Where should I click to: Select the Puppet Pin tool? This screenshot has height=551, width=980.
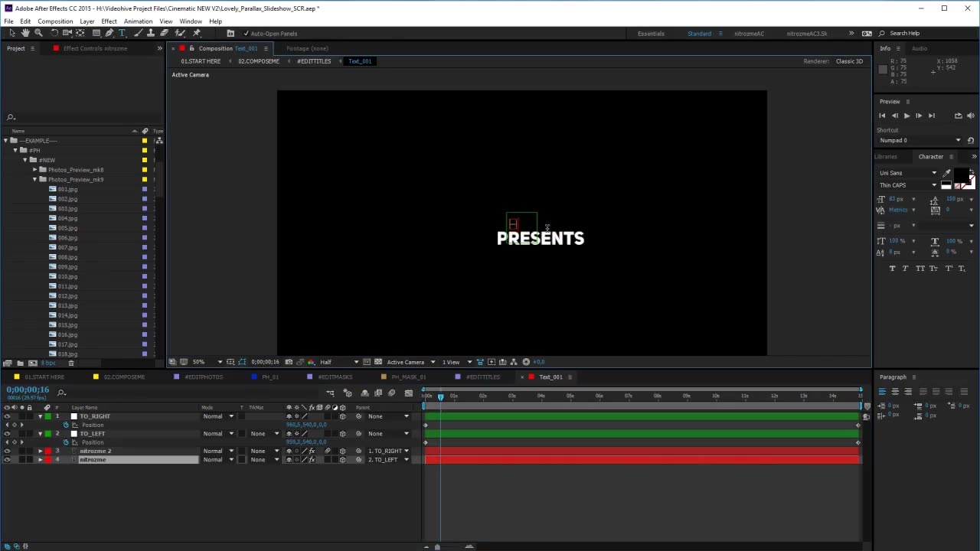[196, 33]
